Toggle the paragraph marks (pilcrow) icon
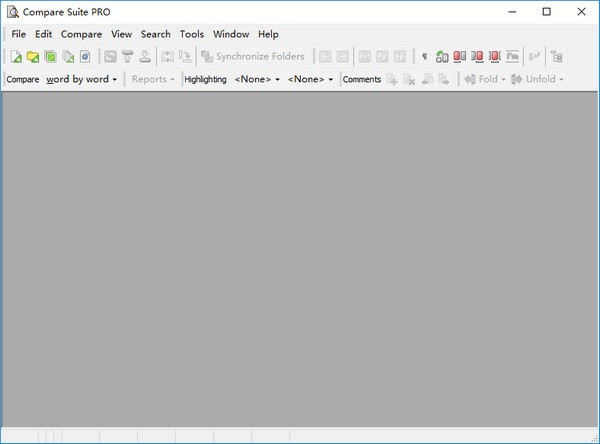 tap(424, 57)
